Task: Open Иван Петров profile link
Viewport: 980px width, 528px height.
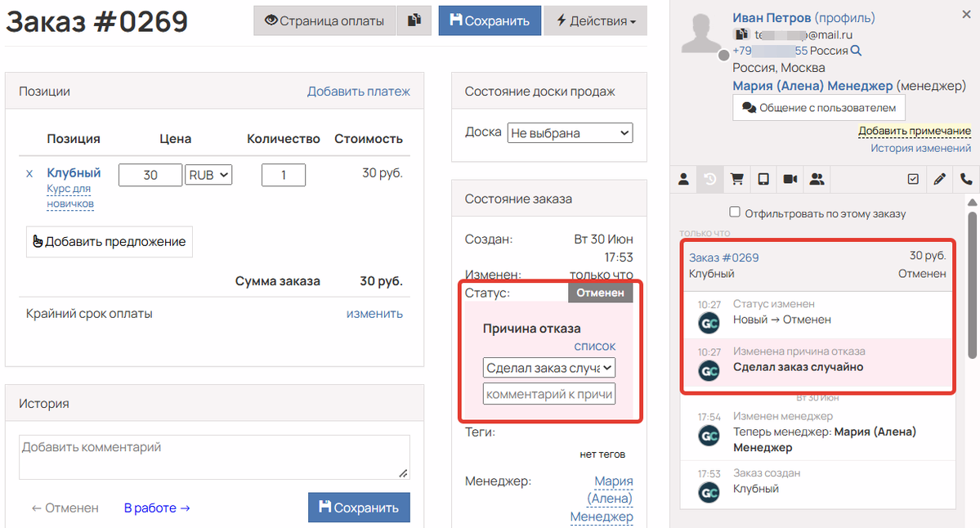Action: (772, 18)
